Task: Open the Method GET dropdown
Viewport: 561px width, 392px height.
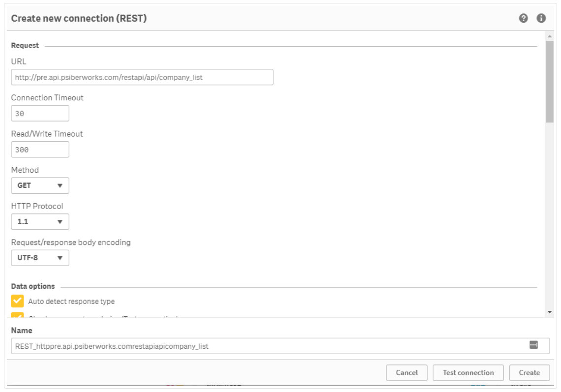Action: click(40, 185)
